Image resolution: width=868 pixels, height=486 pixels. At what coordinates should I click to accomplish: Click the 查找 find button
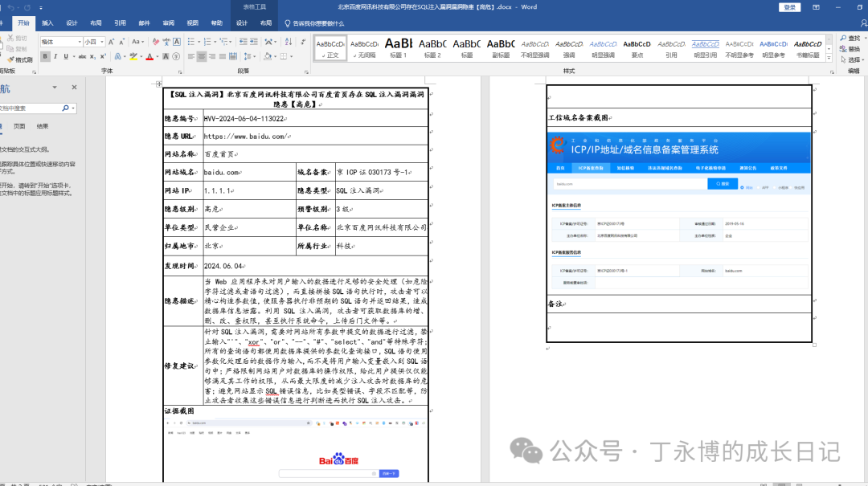850,39
